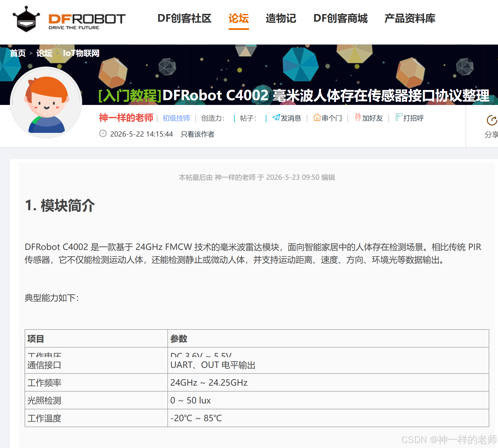The image size is (498, 448).
Task: Click the 参数 table header cell
Action: [x=328, y=339]
